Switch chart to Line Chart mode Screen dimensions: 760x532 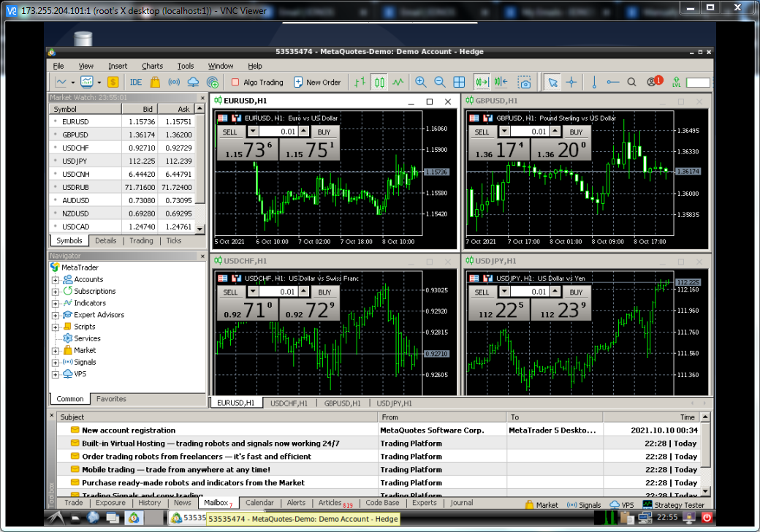pos(398,83)
